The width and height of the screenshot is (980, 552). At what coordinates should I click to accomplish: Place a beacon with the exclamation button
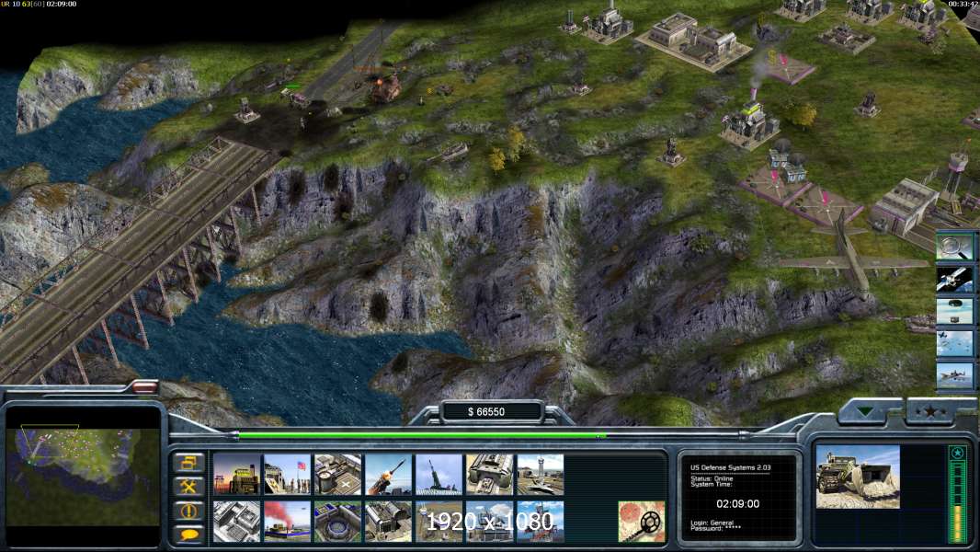[188, 511]
